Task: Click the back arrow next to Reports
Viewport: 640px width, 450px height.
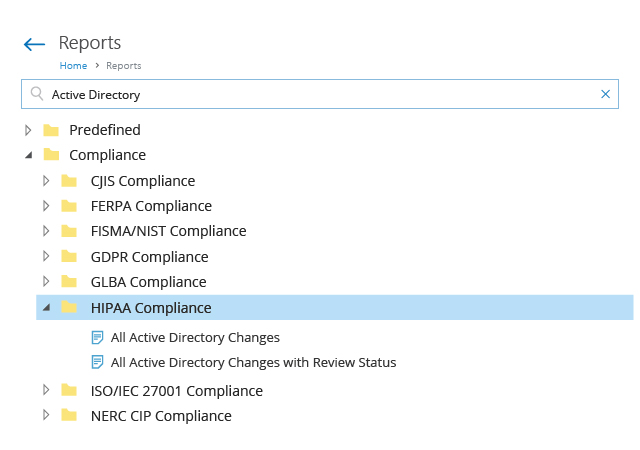Action: click(34, 44)
